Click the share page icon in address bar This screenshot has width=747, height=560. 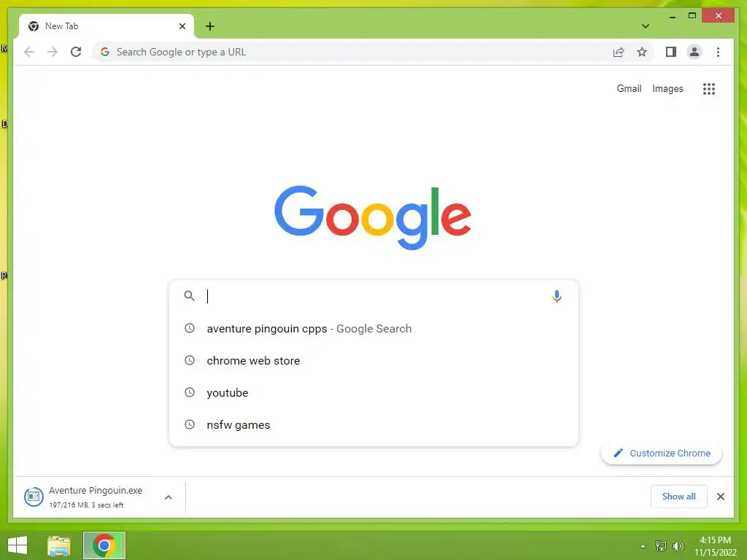pos(619,52)
